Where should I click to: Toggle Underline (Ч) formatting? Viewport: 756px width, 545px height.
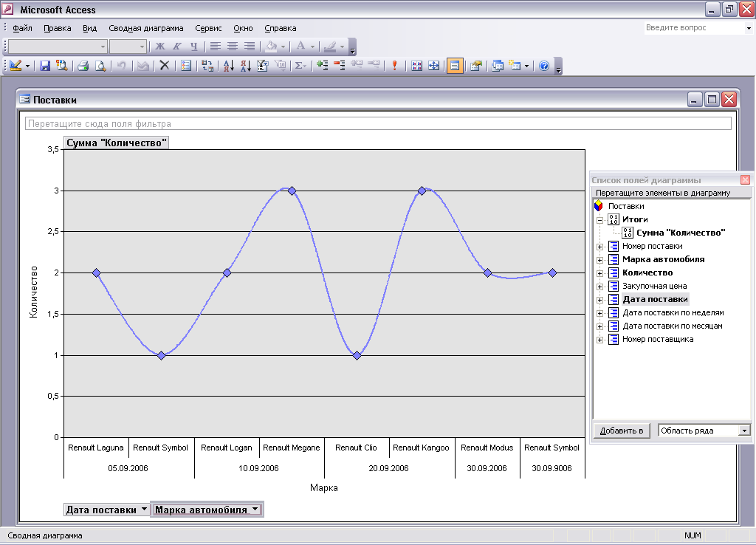pyautogui.click(x=194, y=47)
